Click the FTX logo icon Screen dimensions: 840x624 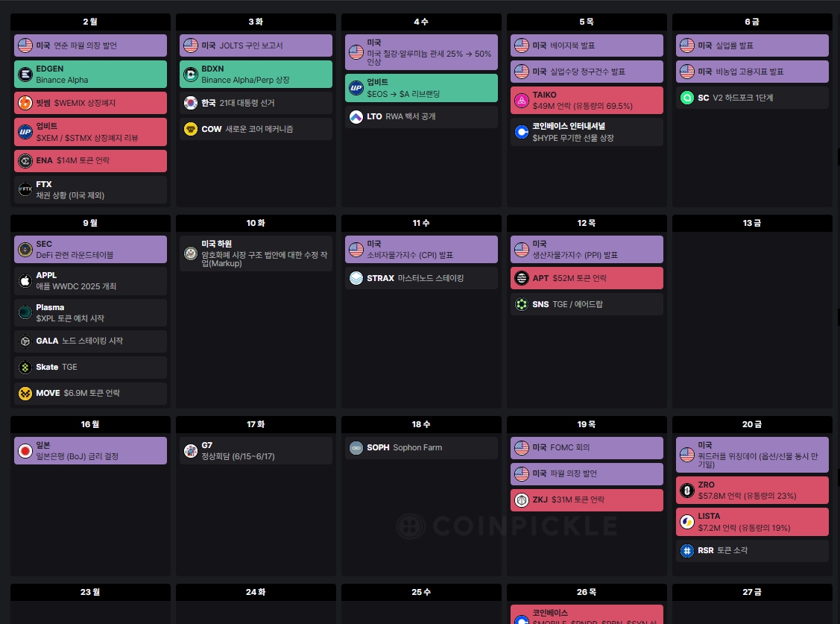[x=25, y=189]
